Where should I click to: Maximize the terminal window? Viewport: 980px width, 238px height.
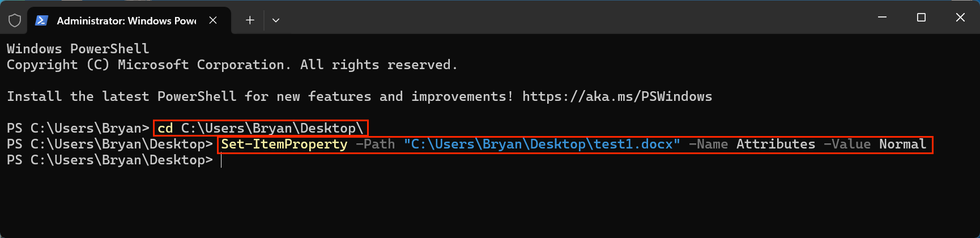(x=921, y=18)
